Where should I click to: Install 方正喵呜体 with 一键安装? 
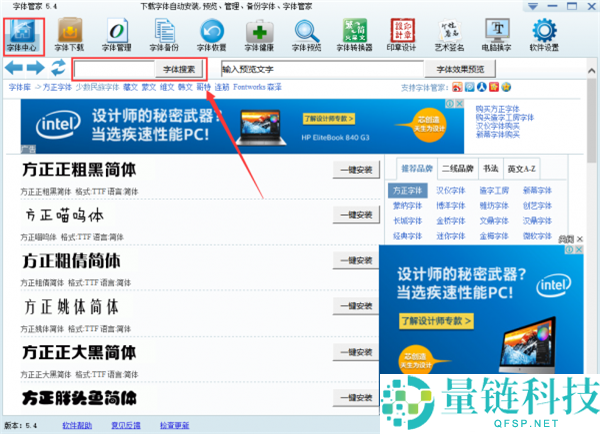356,215
